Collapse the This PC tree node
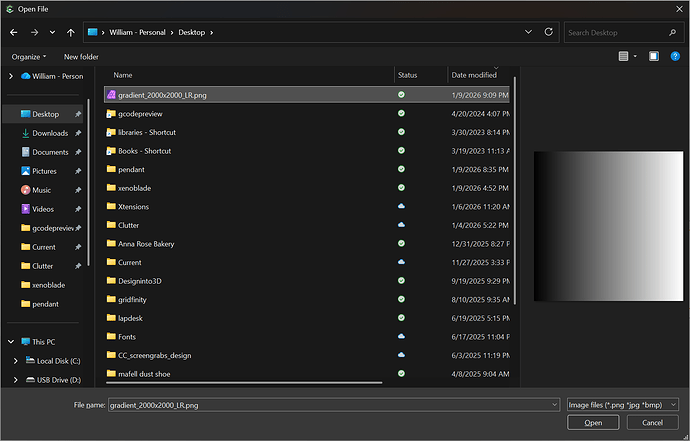The image size is (690, 441). point(10,341)
